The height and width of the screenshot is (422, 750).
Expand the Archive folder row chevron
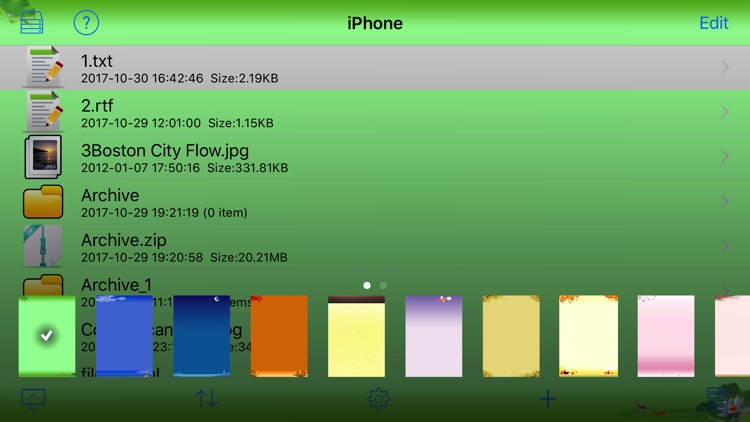coord(725,201)
